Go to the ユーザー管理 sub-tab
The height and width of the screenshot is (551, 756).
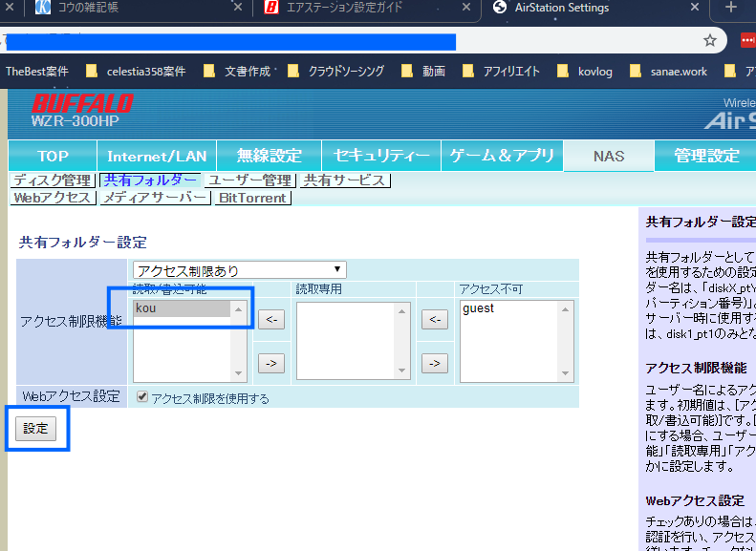249,180
